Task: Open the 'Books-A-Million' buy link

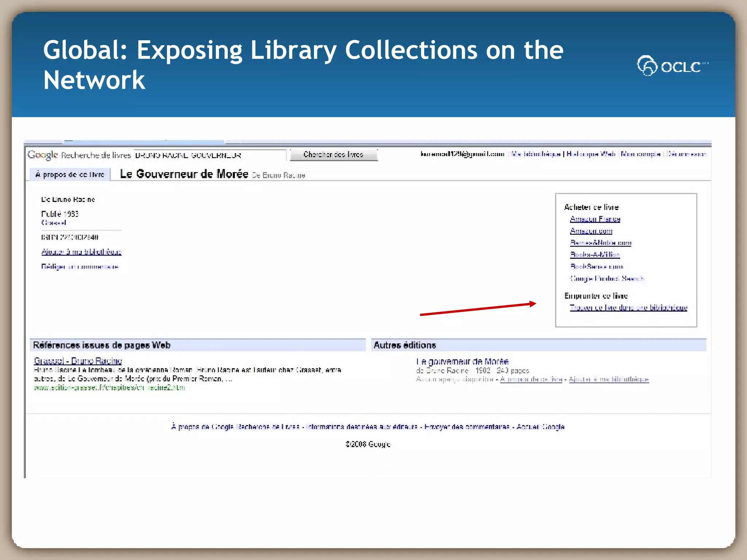Action: pos(595,254)
